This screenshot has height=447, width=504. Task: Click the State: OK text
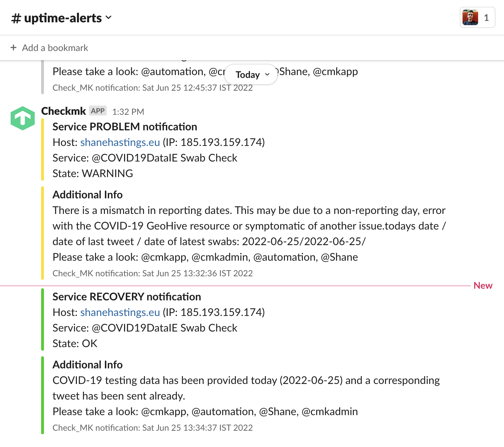[75, 344]
